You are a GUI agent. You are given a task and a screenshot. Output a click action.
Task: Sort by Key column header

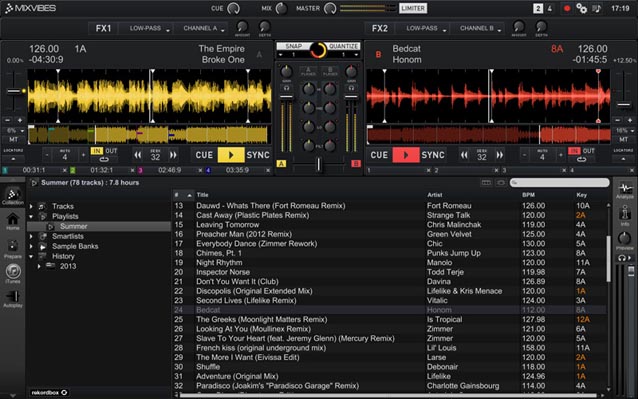point(581,195)
